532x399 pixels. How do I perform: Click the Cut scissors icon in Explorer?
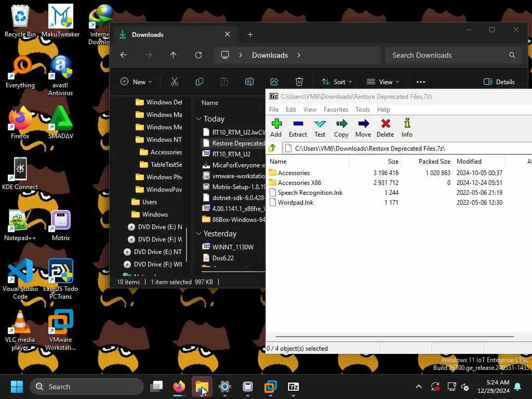pyautogui.click(x=175, y=82)
